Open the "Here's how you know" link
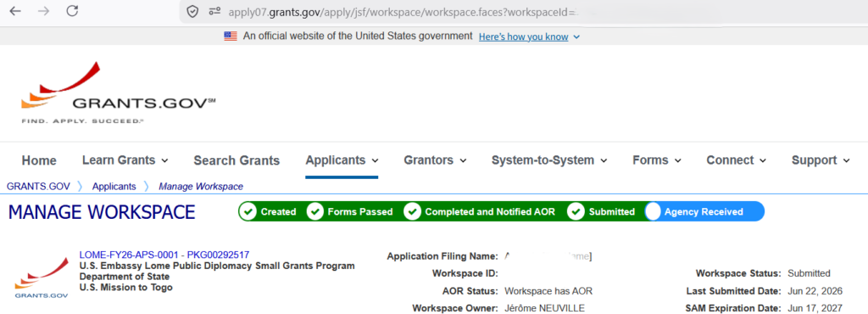The width and height of the screenshot is (868, 314). 524,37
